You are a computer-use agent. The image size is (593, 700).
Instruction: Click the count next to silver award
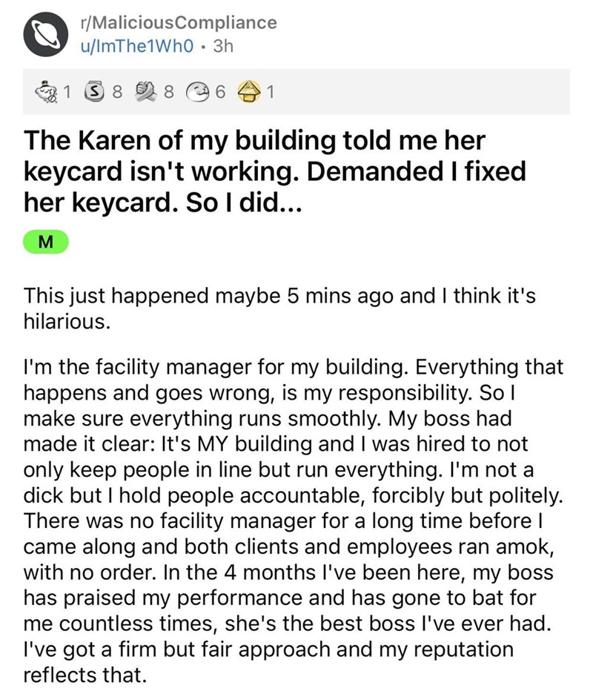click(x=116, y=93)
